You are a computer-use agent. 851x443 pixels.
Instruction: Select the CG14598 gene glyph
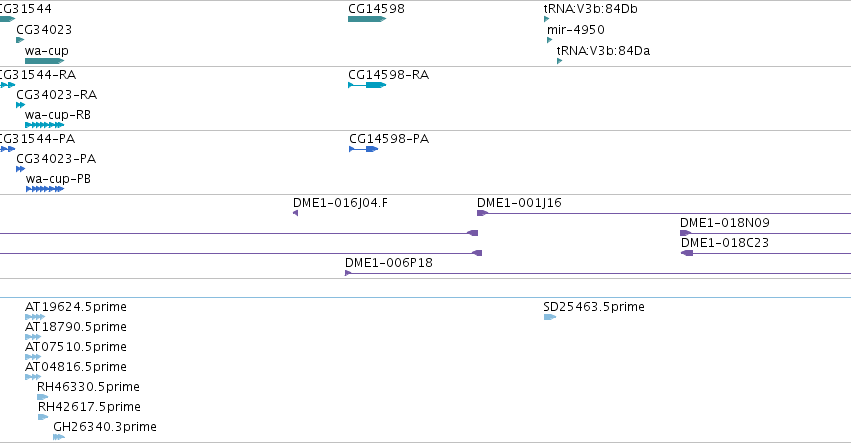tap(367, 19)
